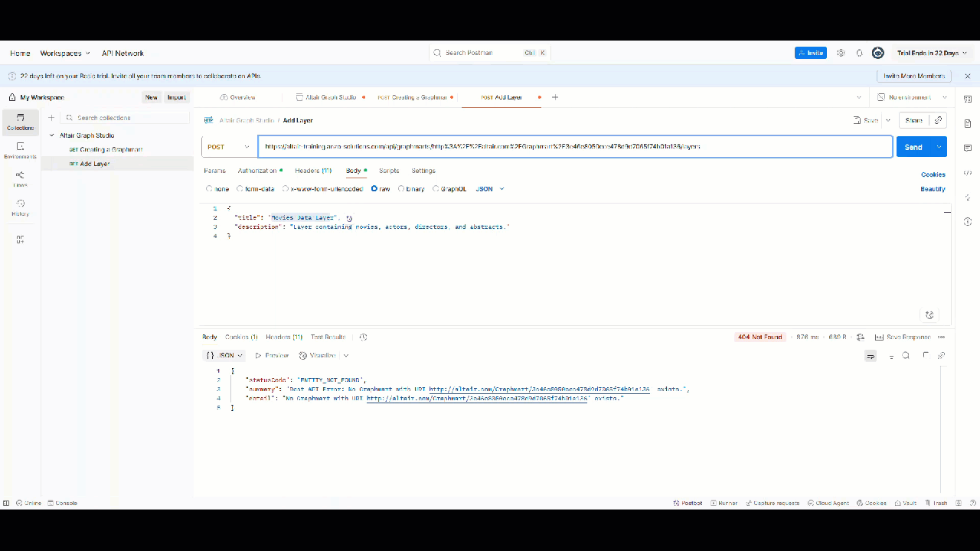This screenshot has width=980, height=551.
Task: Click the Postbot icon in request editor corner
Action: coord(929,315)
